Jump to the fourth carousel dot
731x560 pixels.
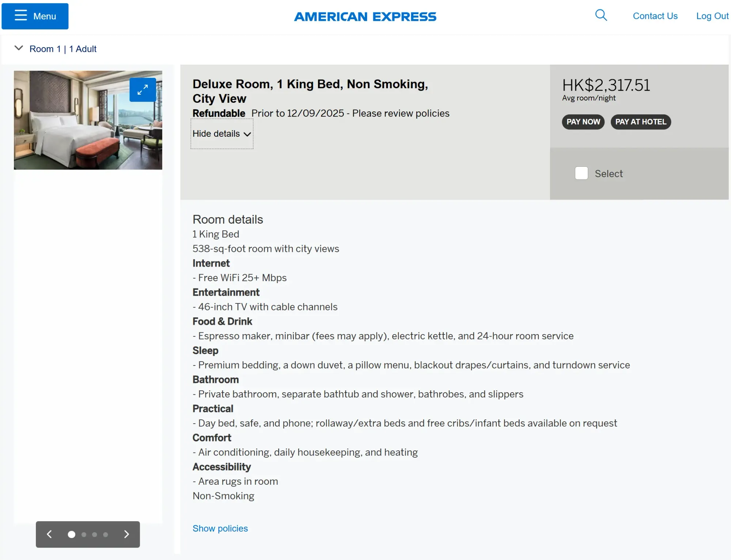tap(106, 534)
